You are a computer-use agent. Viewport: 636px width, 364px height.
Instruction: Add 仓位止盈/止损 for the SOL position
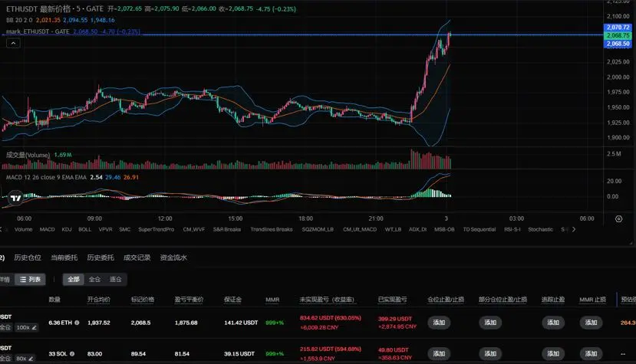point(439,354)
